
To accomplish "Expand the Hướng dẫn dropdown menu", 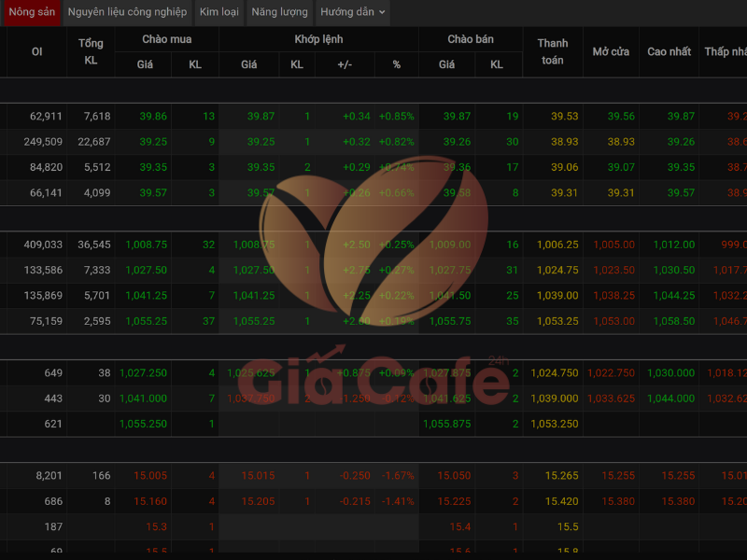I will [352, 12].
